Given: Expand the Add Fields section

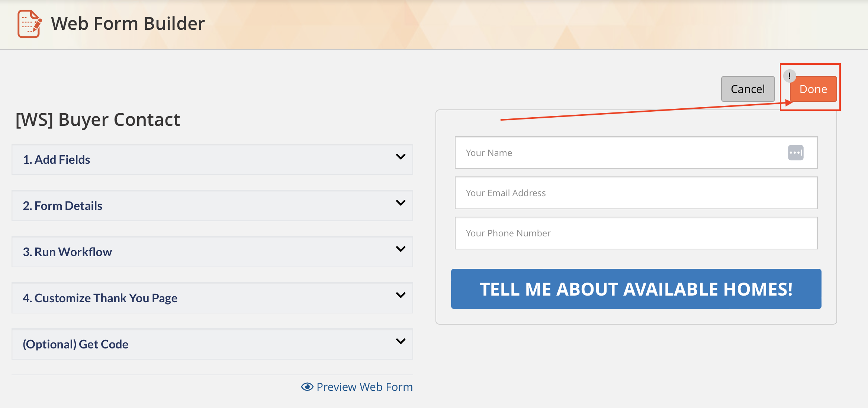Looking at the screenshot, I should click(401, 157).
